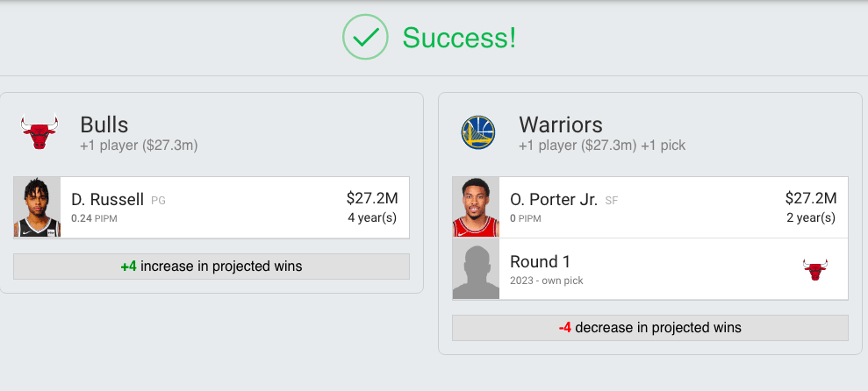Image resolution: width=868 pixels, height=391 pixels.
Task: Click the Chicago Bulls team logo
Action: (39, 132)
